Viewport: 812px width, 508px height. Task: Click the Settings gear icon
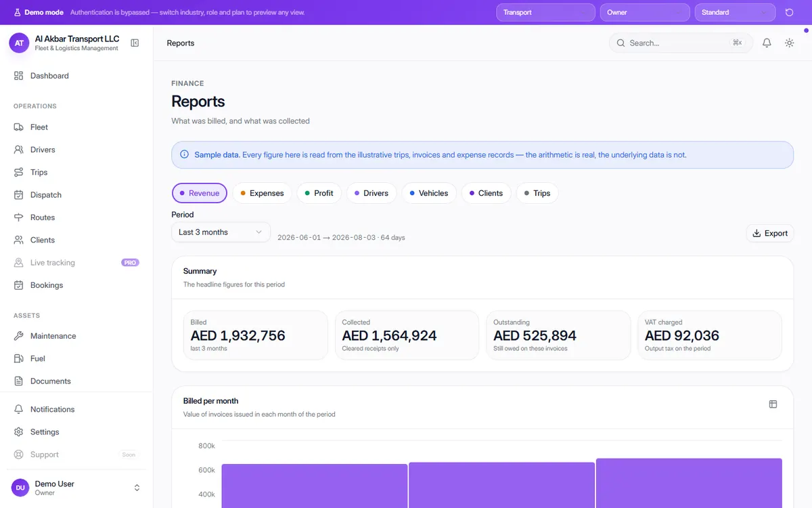tap(19, 432)
